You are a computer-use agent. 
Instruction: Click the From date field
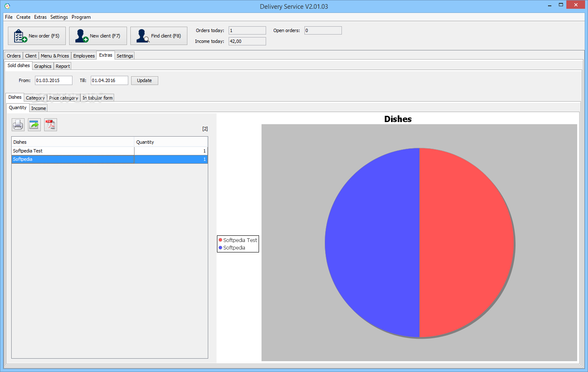(x=54, y=80)
